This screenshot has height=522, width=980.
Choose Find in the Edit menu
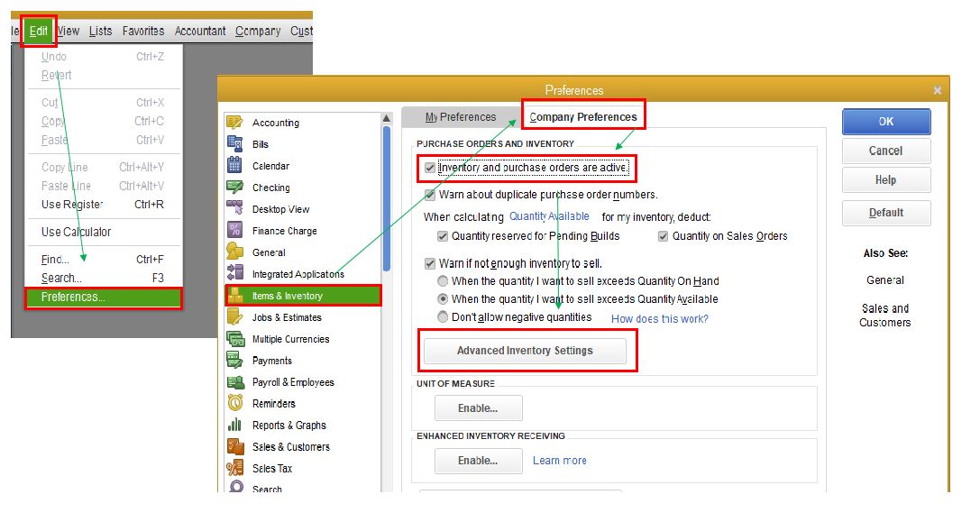click(104, 260)
